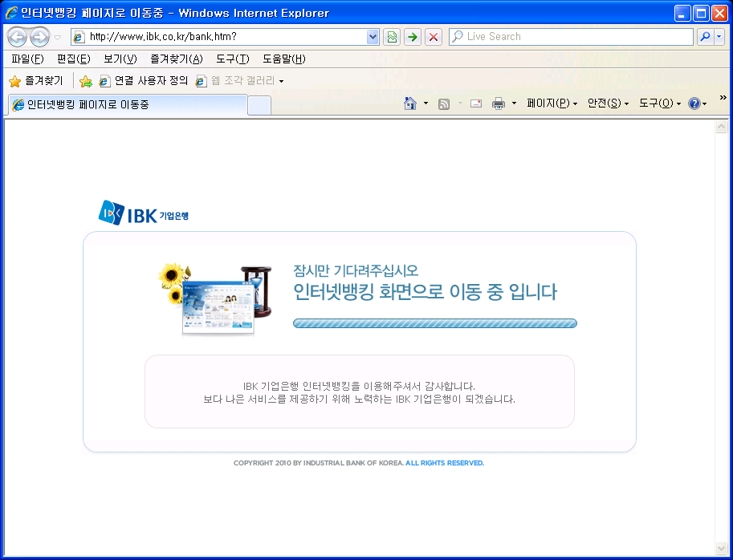Click the Home page icon
This screenshot has height=560, width=733.
[x=410, y=103]
